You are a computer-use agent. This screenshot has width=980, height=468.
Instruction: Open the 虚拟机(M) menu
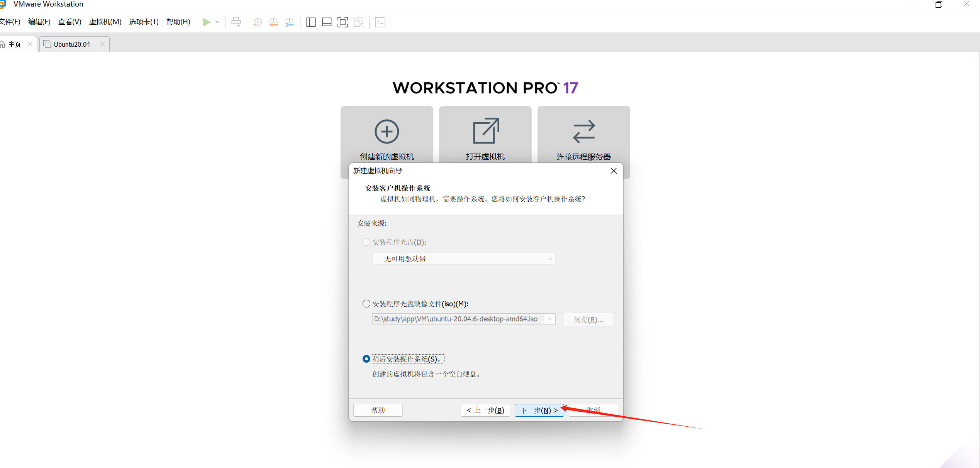pos(105,22)
